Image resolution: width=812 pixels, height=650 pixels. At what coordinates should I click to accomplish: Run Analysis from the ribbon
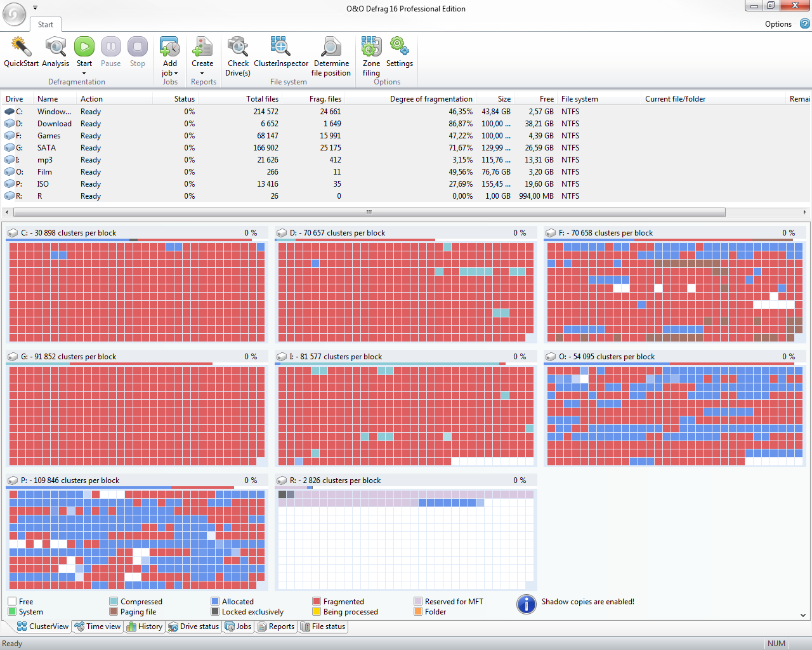(x=56, y=46)
